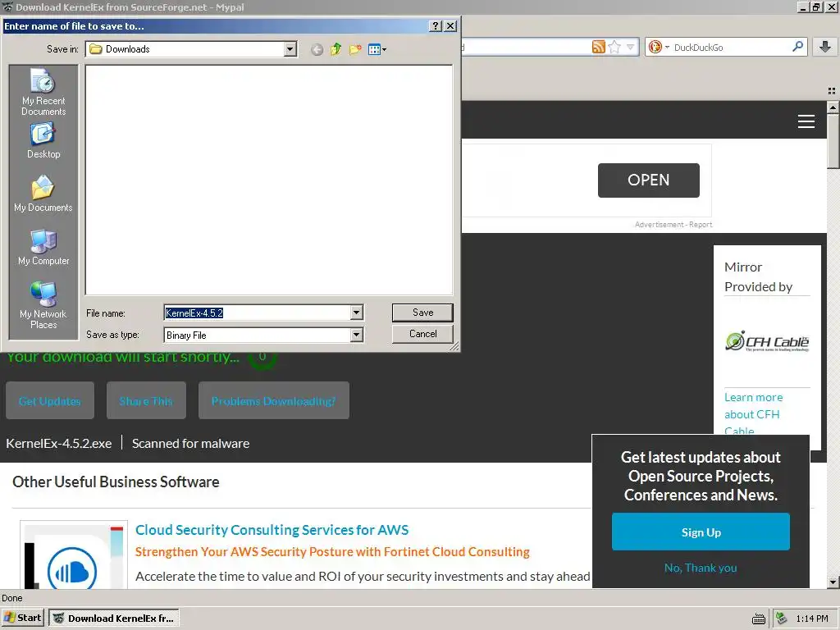This screenshot has height=630, width=840.
Task: Click the blue Sign Up button
Action: click(x=701, y=532)
